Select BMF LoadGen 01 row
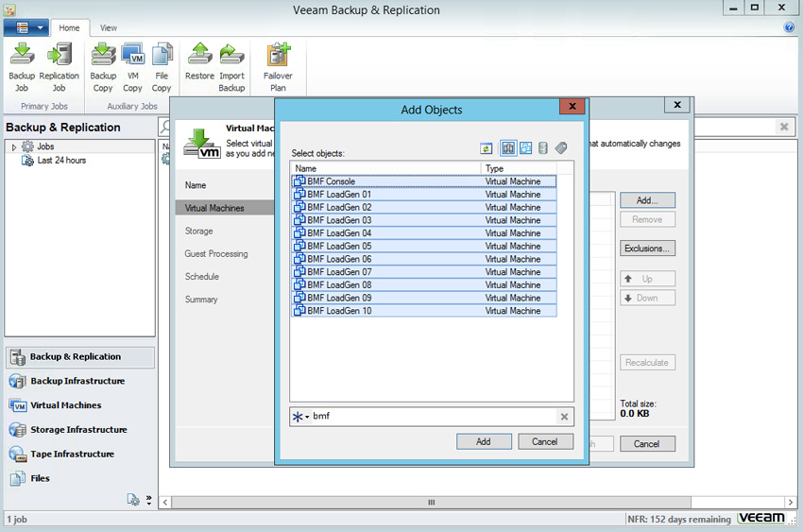 (x=424, y=195)
